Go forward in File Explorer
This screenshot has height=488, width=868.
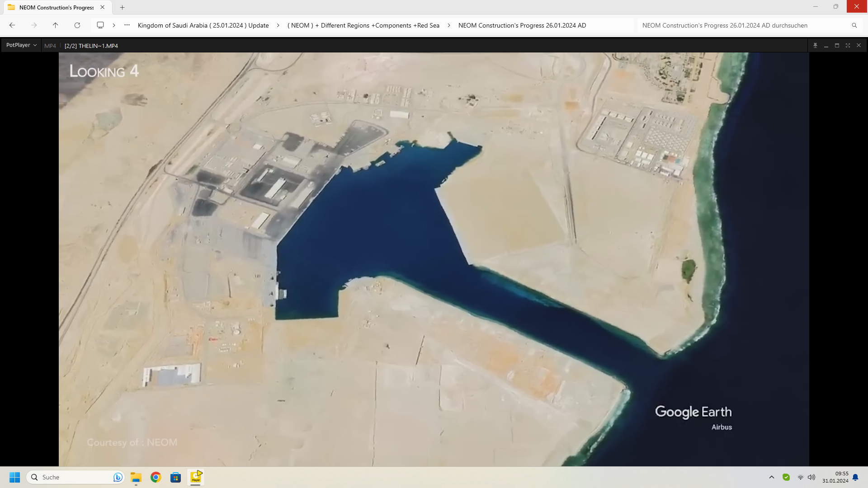pyautogui.click(x=34, y=25)
